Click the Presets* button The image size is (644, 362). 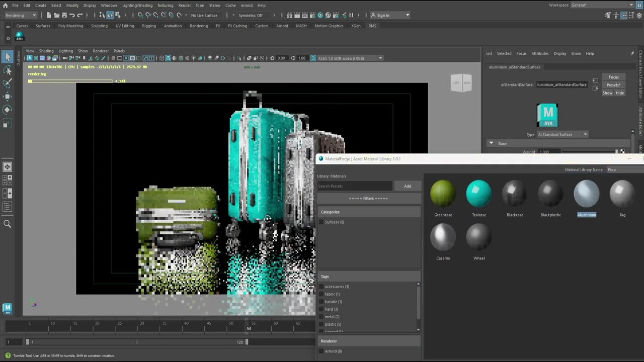[x=614, y=85]
